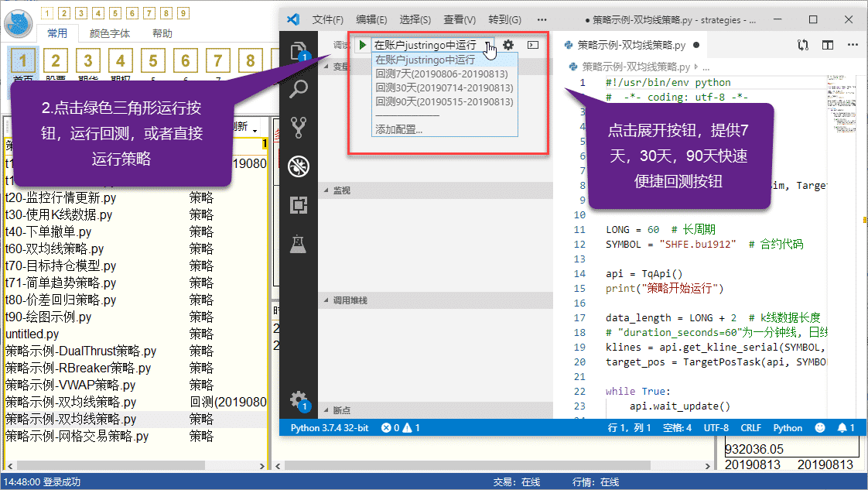Viewport: 868px width, 490px height.
Task: Expand the 断点 section
Action: pos(341,410)
